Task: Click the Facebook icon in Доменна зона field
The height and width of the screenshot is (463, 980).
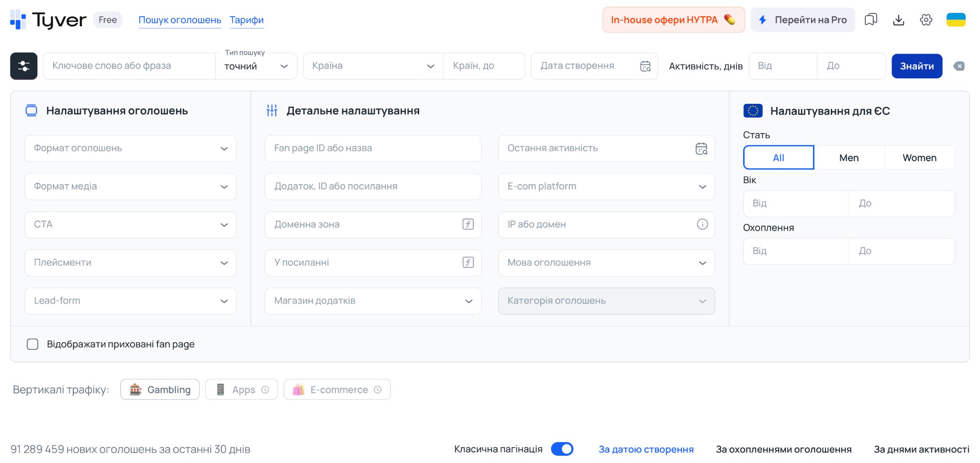Action: click(x=468, y=224)
